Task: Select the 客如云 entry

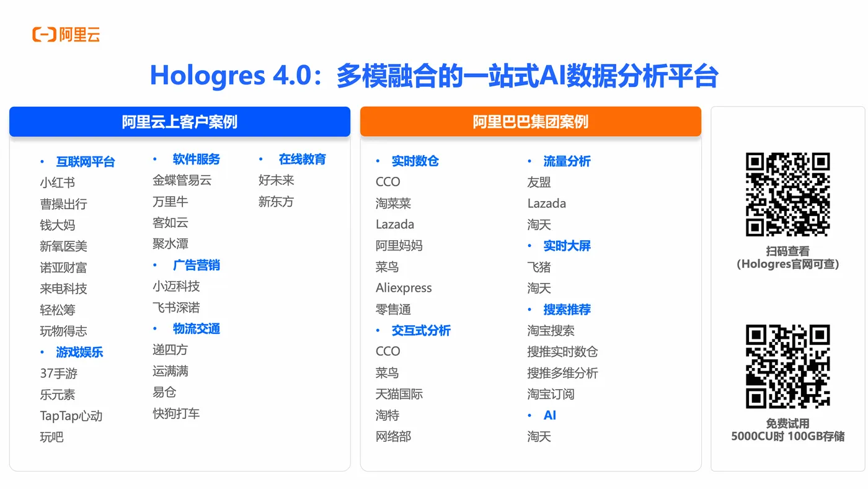Action: [x=170, y=223]
